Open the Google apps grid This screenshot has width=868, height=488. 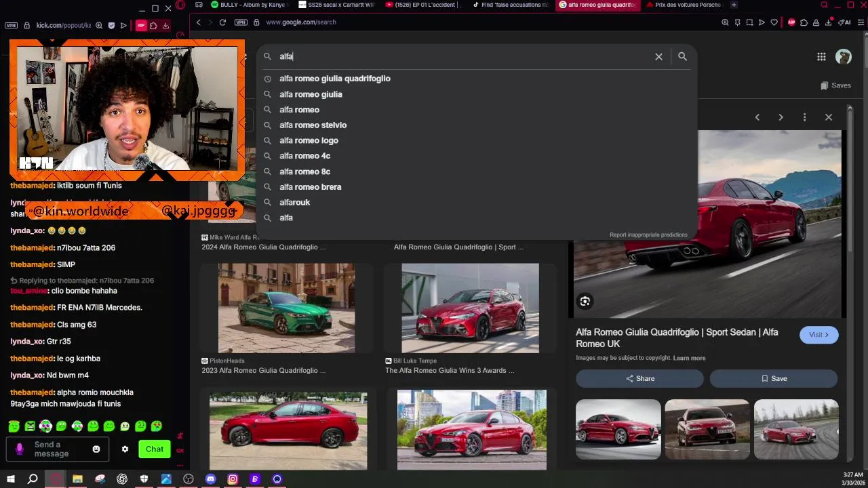point(821,57)
